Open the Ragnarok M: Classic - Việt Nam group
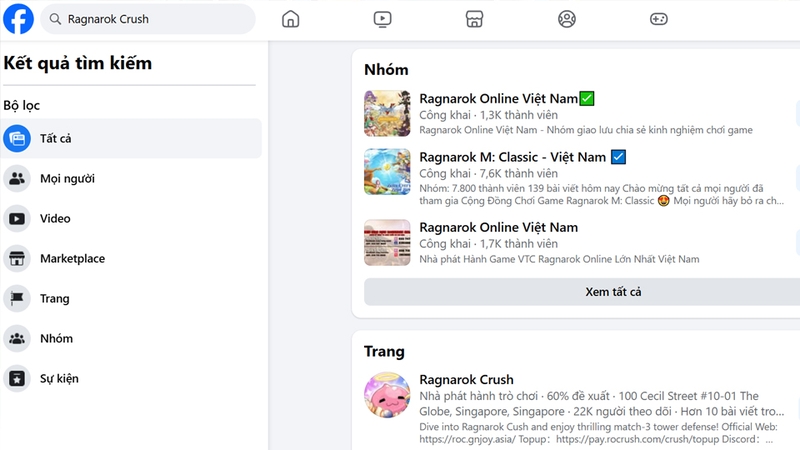 pos(512,157)
